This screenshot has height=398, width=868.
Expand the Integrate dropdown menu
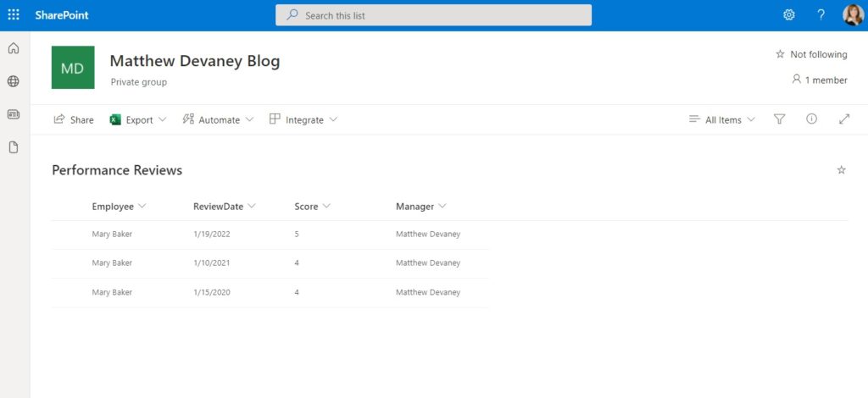[303, 119]
